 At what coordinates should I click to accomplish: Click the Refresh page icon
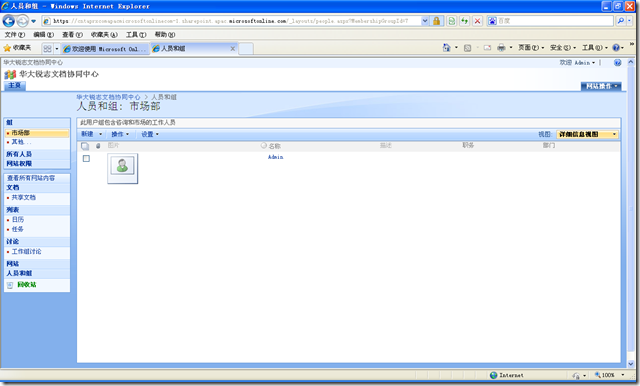(464, 21)
